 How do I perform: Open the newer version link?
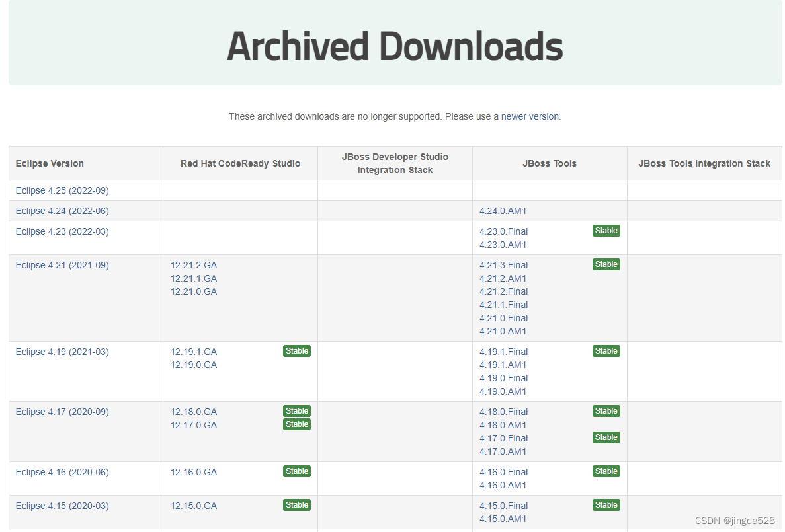pyautogui.click(x=530, y=116)
